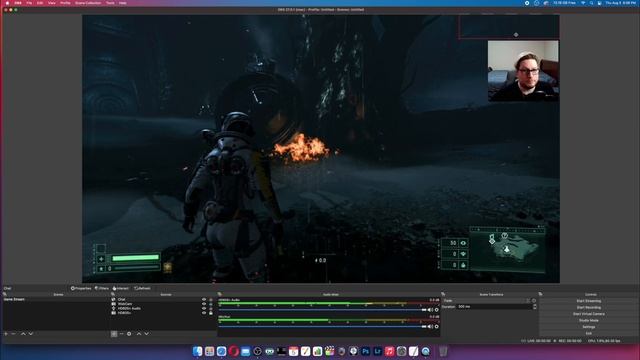The height and width of the screenshot is (360, 640).
Task: Click the Duration value field
Action: (494, 307)
